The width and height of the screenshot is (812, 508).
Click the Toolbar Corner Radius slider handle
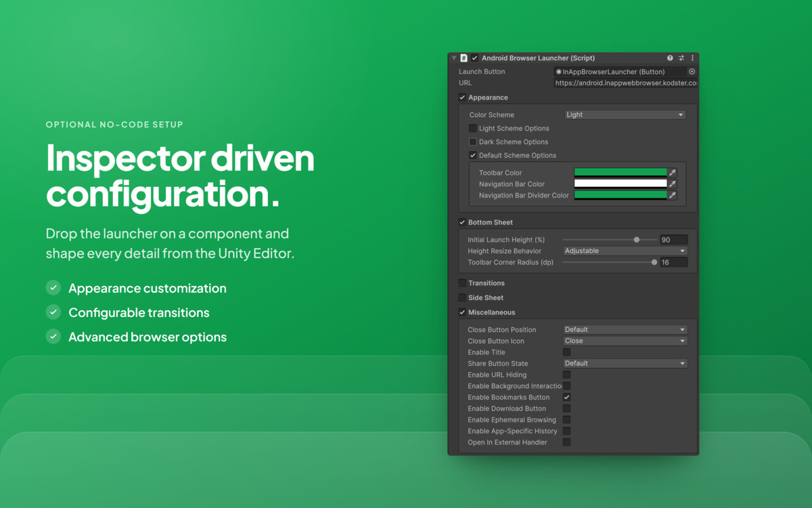tap(654, 262)
